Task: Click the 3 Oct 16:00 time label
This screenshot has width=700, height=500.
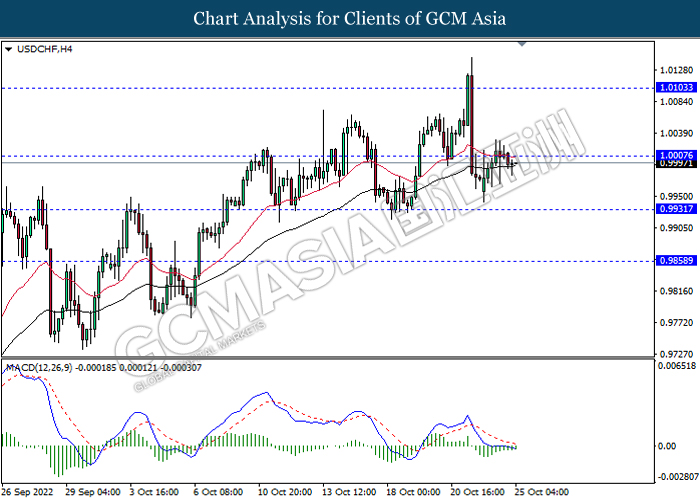Action: tap(154, 492)
